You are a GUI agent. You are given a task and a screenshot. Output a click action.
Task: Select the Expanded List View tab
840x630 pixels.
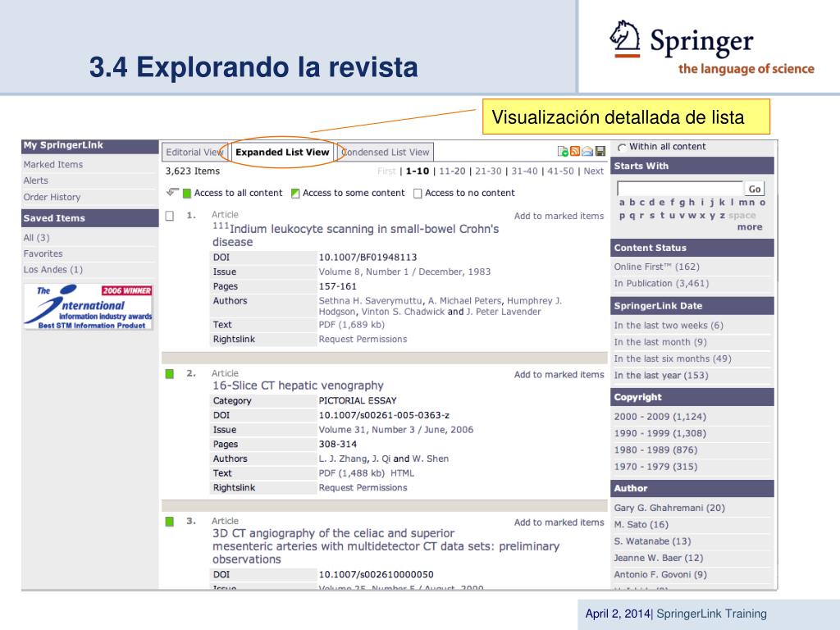(282, 152)
